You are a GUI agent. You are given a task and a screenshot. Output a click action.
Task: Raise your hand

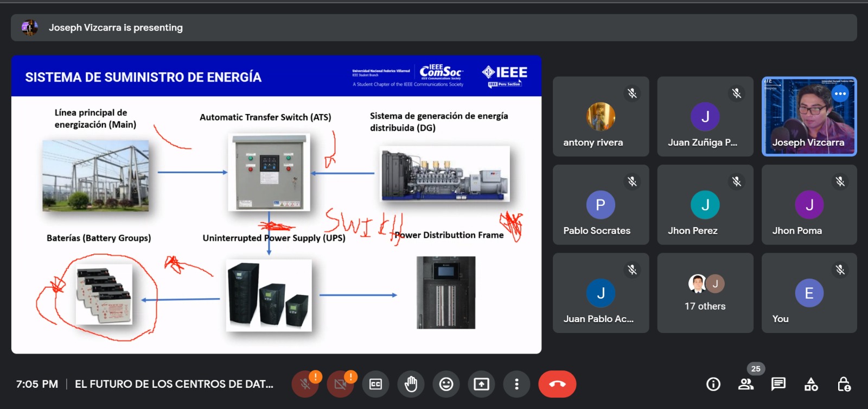pos(411,385)
